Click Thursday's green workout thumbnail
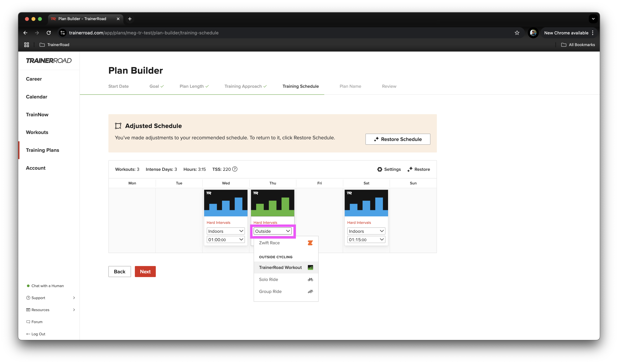Viewport: 618px width, 364px height. pos(273,203)
